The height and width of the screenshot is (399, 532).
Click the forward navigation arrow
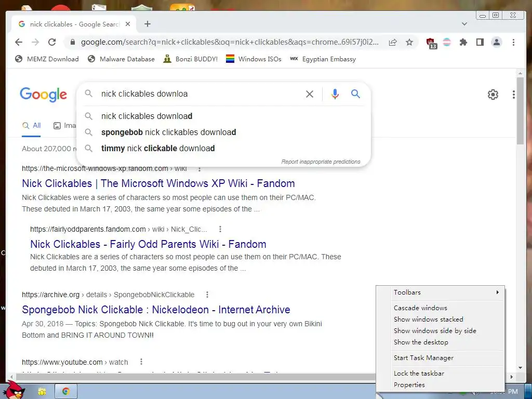click(x=35, y=42)
